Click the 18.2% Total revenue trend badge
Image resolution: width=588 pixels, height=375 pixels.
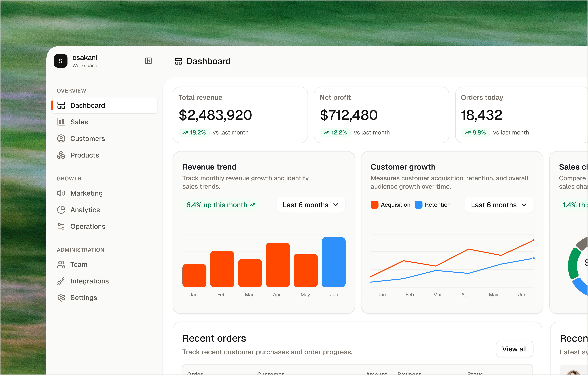pyautogui.click(x=194, y=132)
